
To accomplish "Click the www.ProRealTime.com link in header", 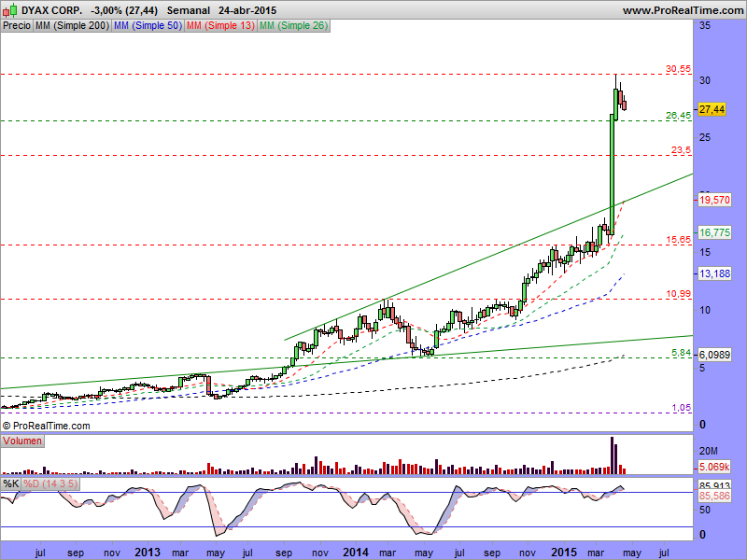I will [683, 10].
